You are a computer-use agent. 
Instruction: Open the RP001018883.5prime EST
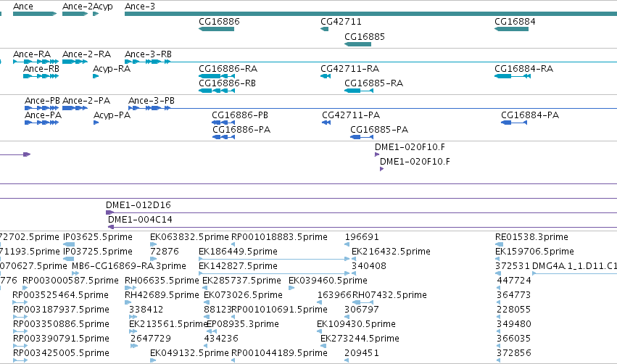[233, 244]
